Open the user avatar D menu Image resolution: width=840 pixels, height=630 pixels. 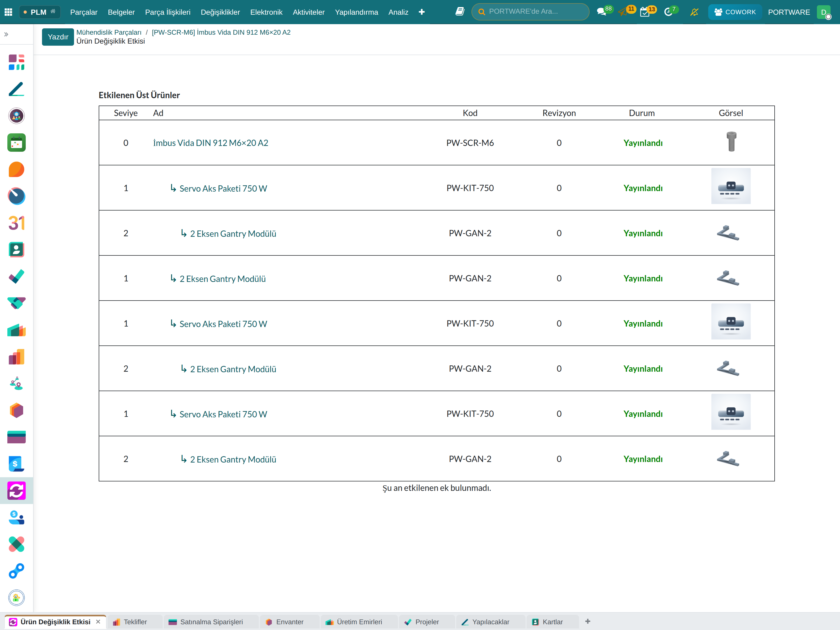(x=823, y=12)
